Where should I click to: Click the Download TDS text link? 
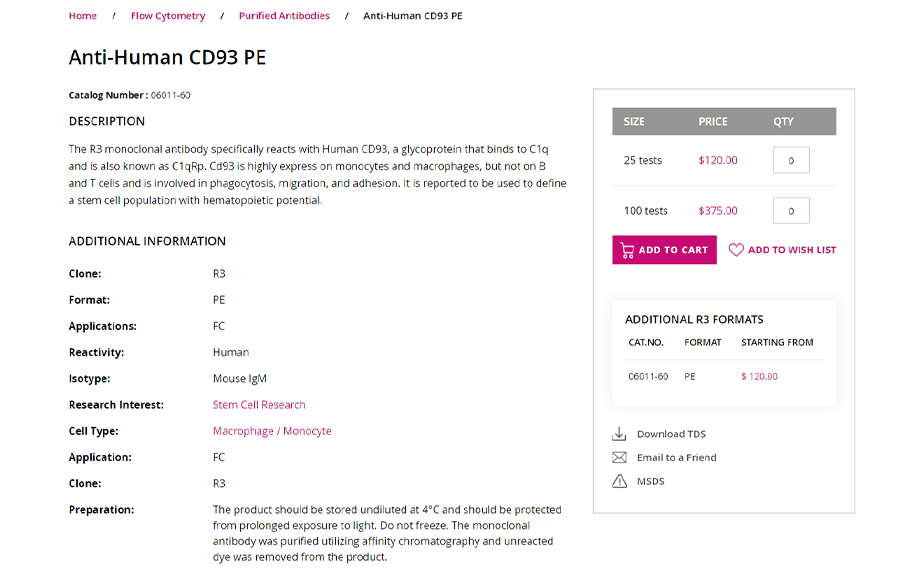pos(671,434)
